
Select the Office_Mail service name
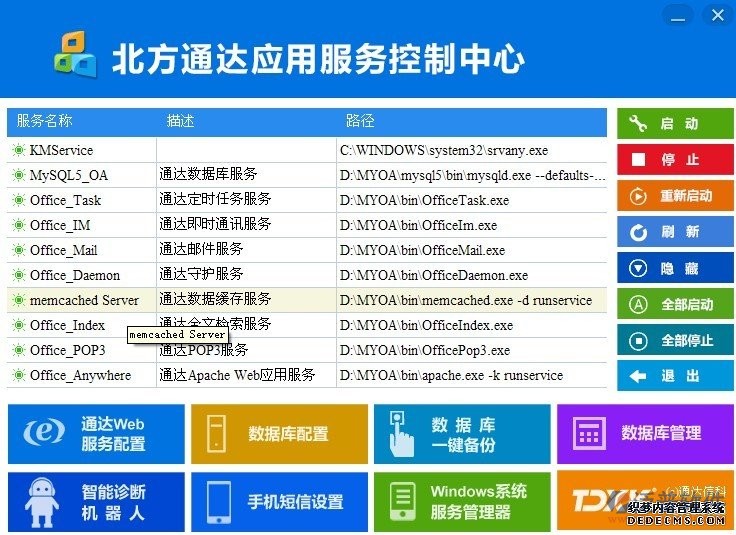point(63,250)
